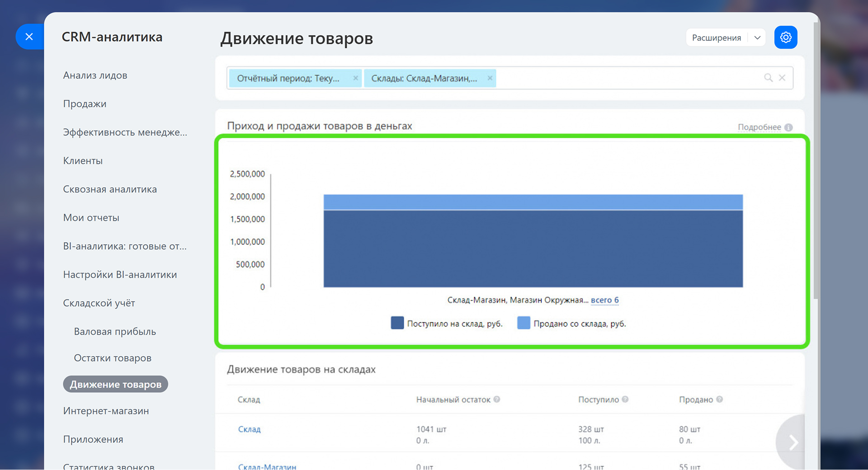868x470 pixels.
Task: Select Движение товаров report
Action: coord(116,384)
